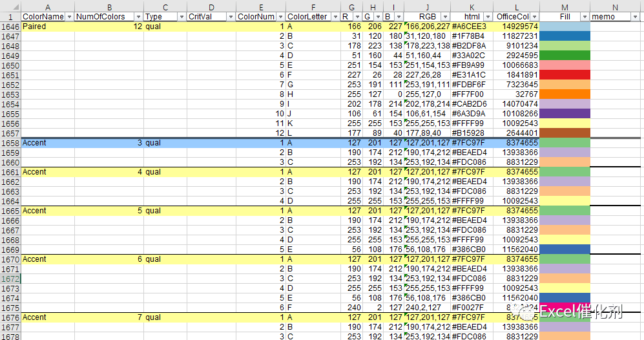Click the '32767' OfficeCol cell
Viewport: 644px width, 340px height.
517,94
